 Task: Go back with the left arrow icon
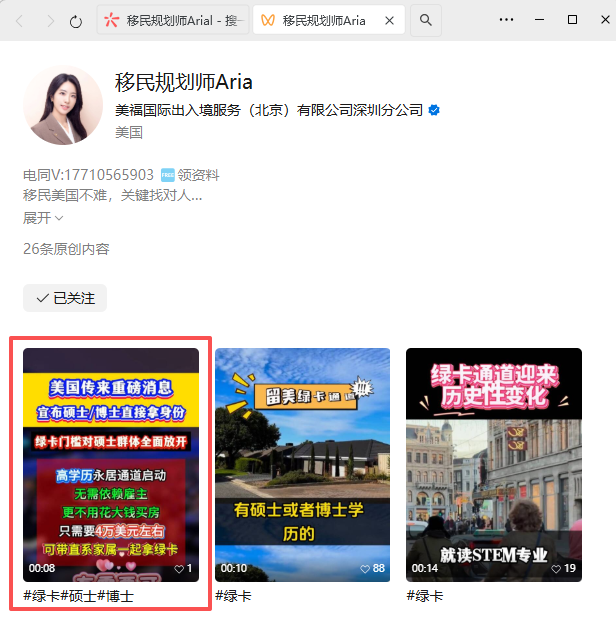(19, 20)
